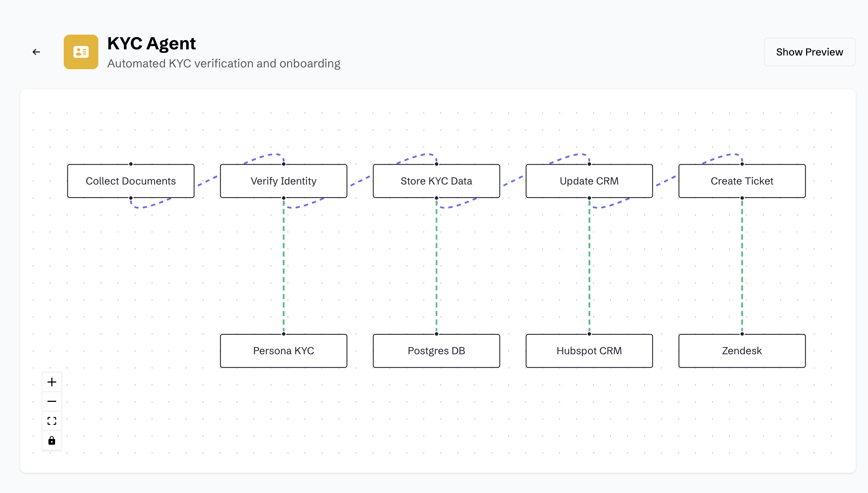This screenshot has width=868, height=493.
Task: Click bottom handle of Collect Documents node
Action: click(131, 198)
